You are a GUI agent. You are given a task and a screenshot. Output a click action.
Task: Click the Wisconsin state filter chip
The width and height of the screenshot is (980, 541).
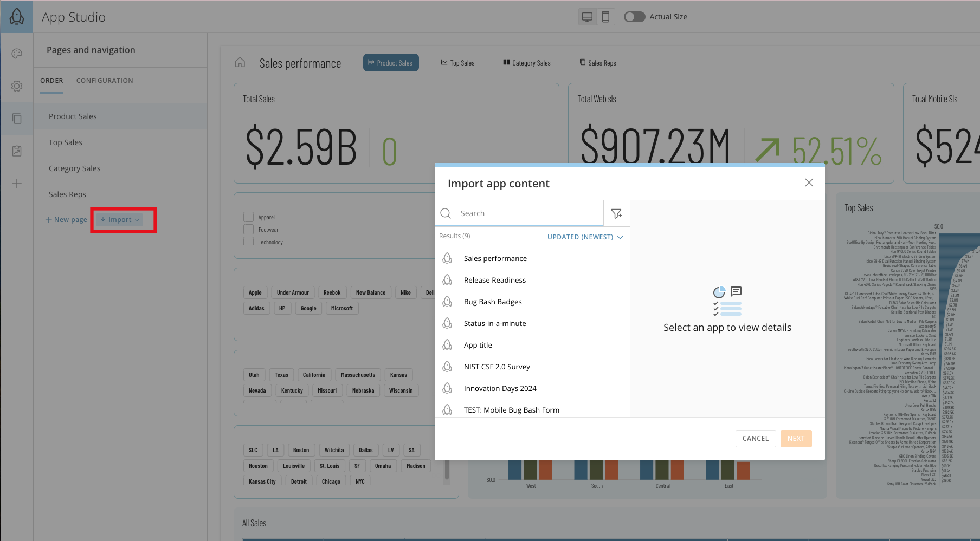tap(401, 390)
